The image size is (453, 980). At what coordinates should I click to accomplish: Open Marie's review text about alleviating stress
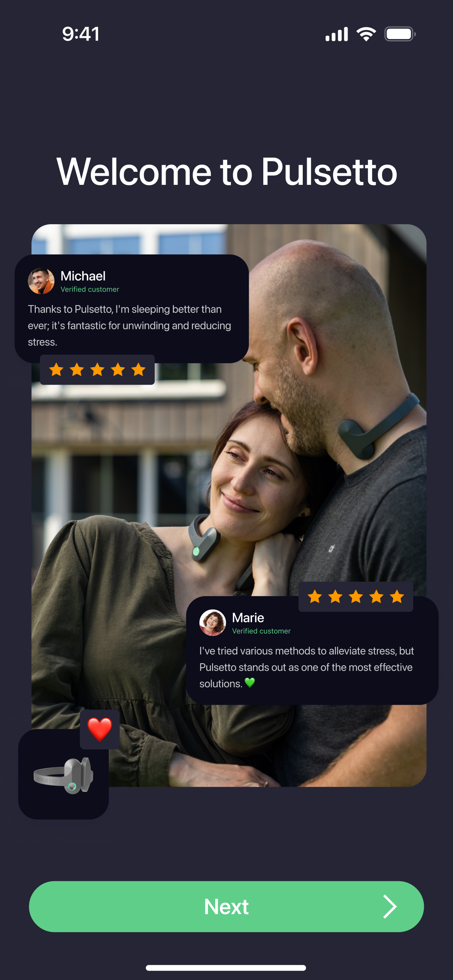click(306, 667)
